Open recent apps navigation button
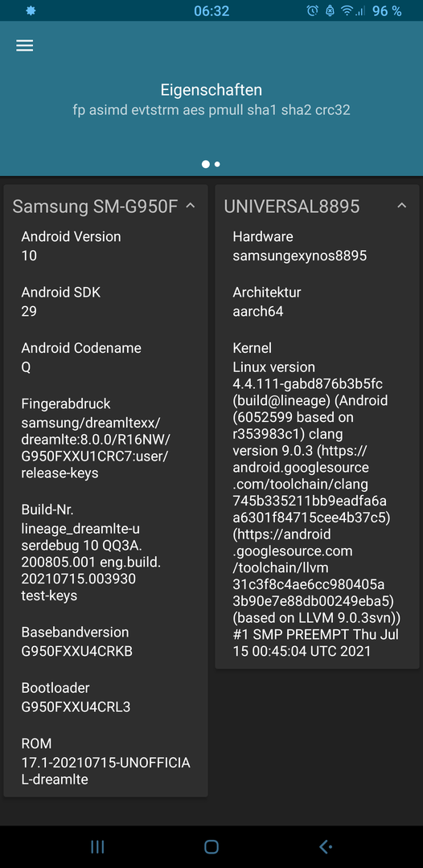Viewport: 423px width, 868px height. tap(97, 846)
